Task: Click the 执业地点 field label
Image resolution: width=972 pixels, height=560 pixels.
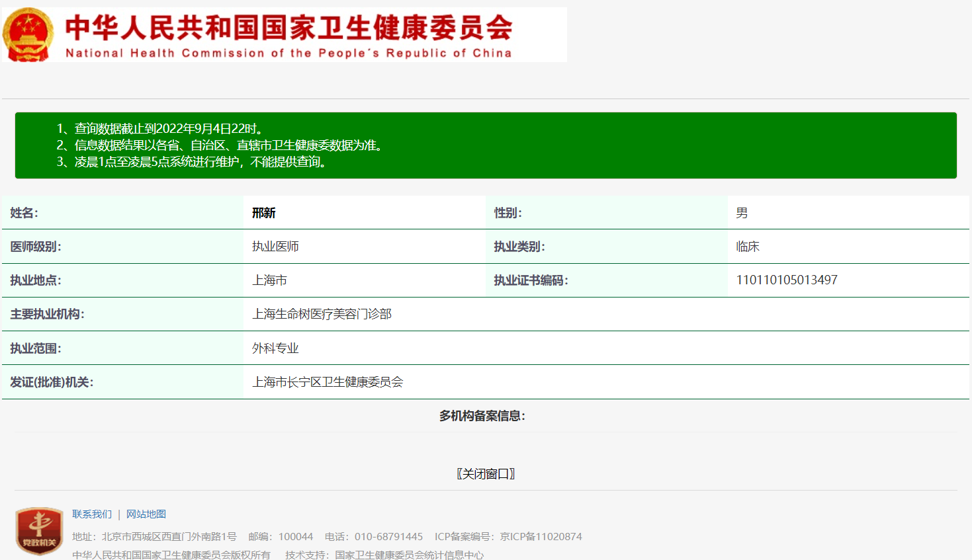Action: pyautogui.click(x=36, y=280)
